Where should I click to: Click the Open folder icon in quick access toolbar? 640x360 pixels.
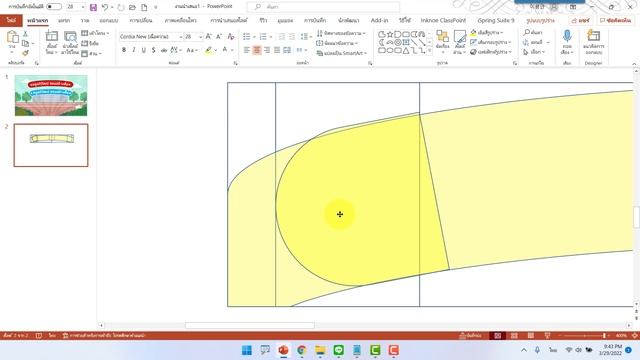click(132, 7)
